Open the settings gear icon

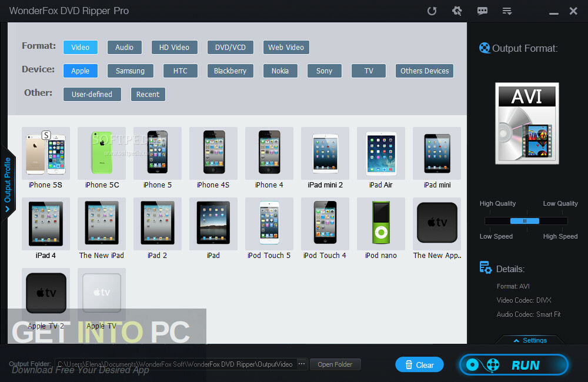(457, 11)
